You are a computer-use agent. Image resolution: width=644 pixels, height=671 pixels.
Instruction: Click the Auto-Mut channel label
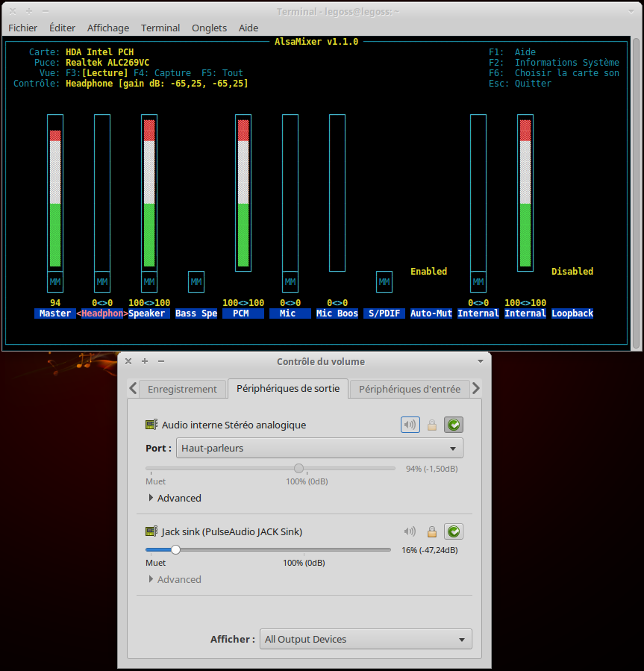[x=431, y=313]
